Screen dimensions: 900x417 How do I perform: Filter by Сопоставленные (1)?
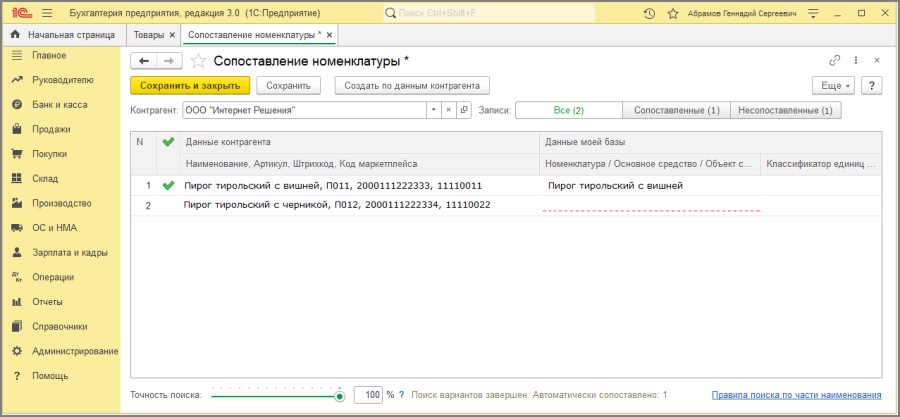tap(677, 110)
